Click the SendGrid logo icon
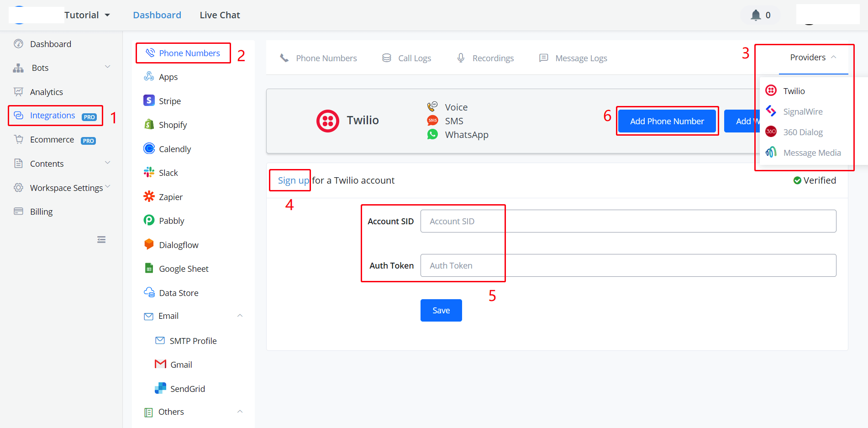 (x=160, y=388)
